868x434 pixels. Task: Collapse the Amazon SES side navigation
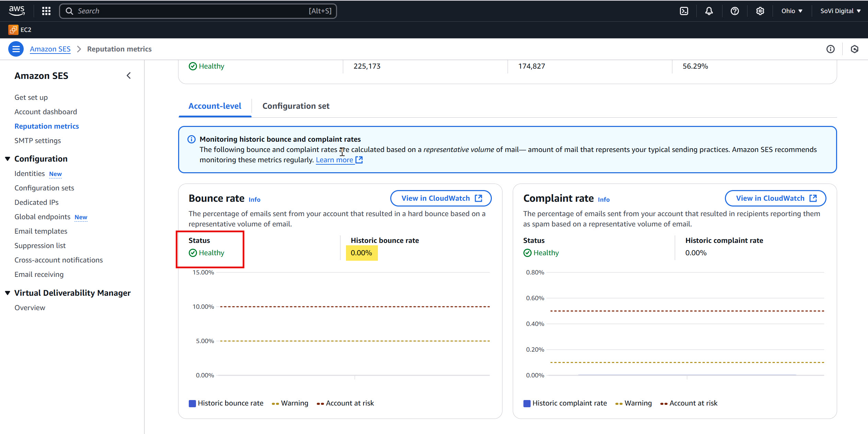(x=129, y=75)
